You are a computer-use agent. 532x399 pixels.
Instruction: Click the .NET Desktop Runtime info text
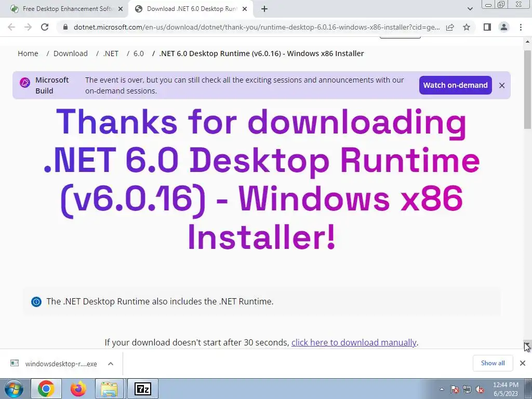(160, 302)
